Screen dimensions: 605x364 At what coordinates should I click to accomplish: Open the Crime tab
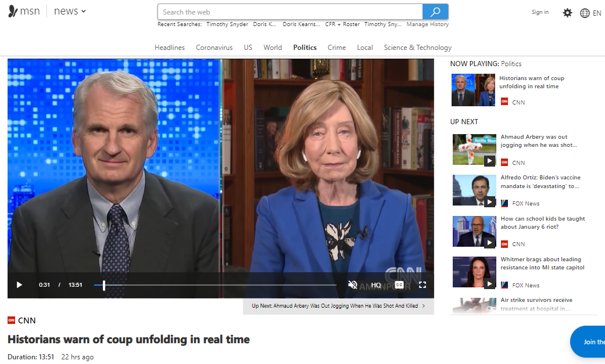pyautogui.click(x=337, y=48)
